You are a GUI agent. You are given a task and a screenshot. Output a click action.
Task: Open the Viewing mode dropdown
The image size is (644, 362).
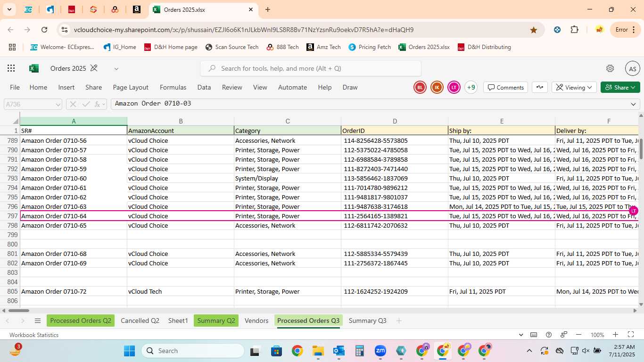574,87
